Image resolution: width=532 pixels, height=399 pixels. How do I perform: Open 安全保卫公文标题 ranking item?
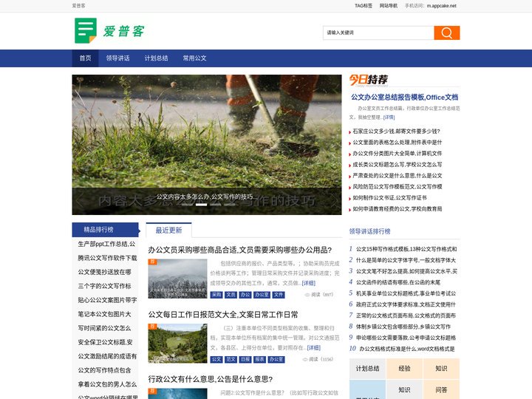(x=105, y=342)
